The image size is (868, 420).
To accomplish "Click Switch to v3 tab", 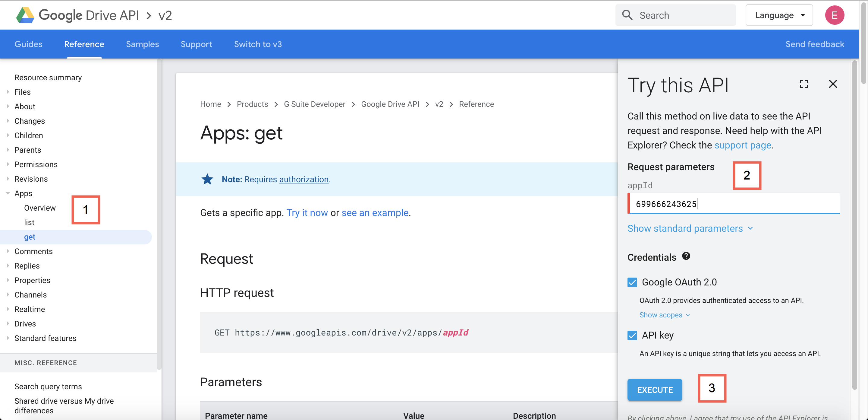I will click(258, 44).
